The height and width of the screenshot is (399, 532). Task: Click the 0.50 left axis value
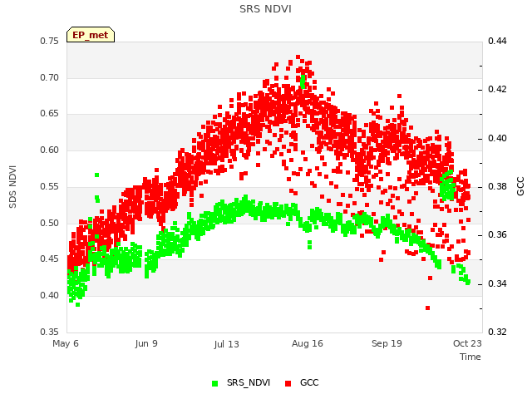(50, 224)
